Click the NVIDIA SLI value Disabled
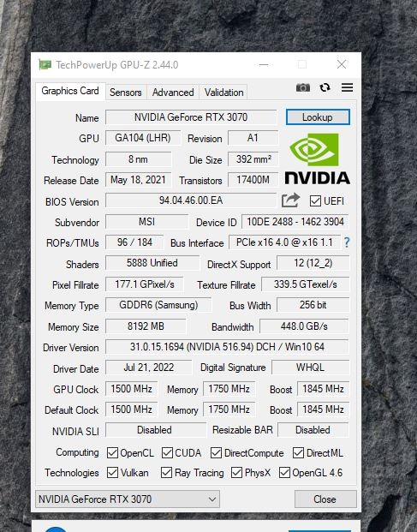 click(155, 430)
